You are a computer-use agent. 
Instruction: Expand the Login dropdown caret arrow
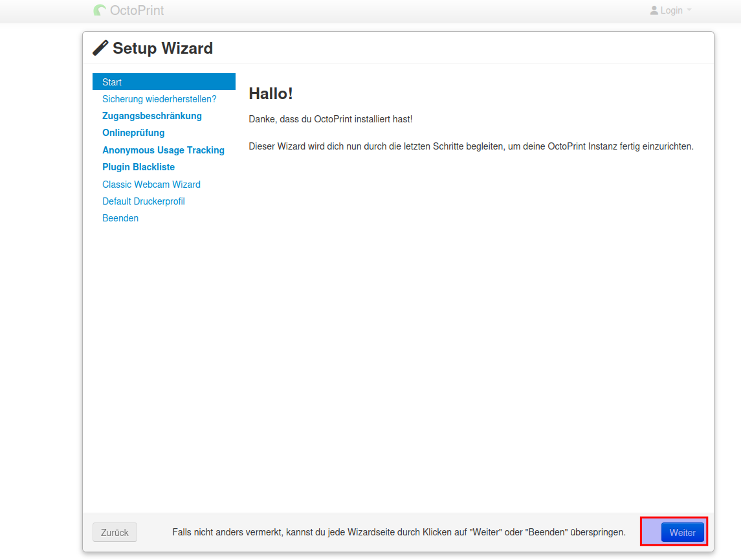tap(689, 10)
